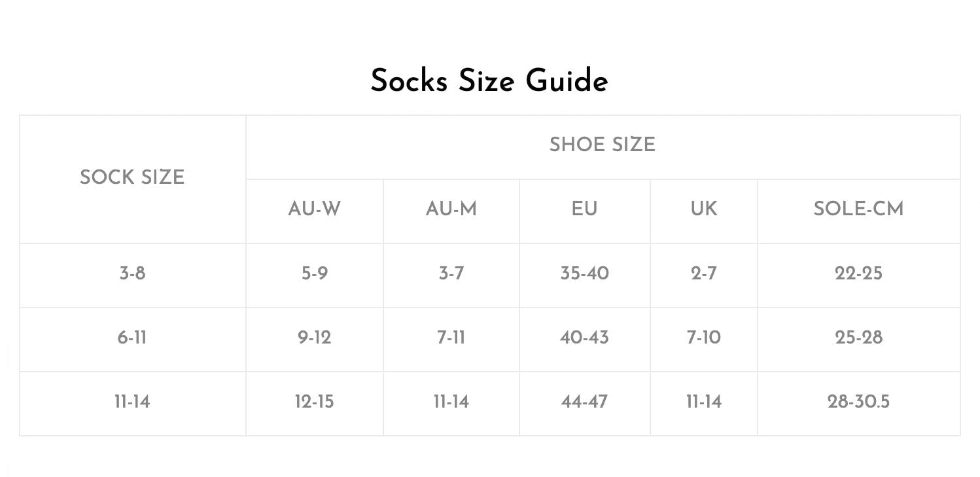Select the AU-W column header

coord(315,209)
